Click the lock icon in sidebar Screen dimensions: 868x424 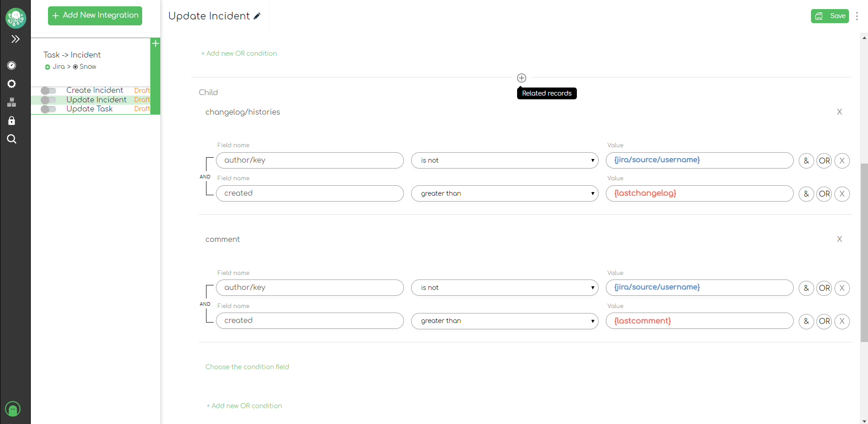tap(12, 120)
